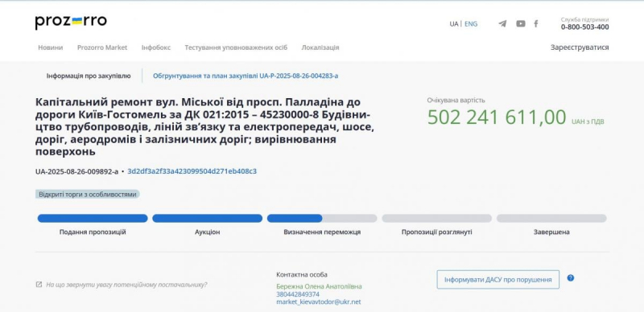Viewport: 644px width, 312px height.
Task: Click Зареєструватися link
Action: click(580, 47)
